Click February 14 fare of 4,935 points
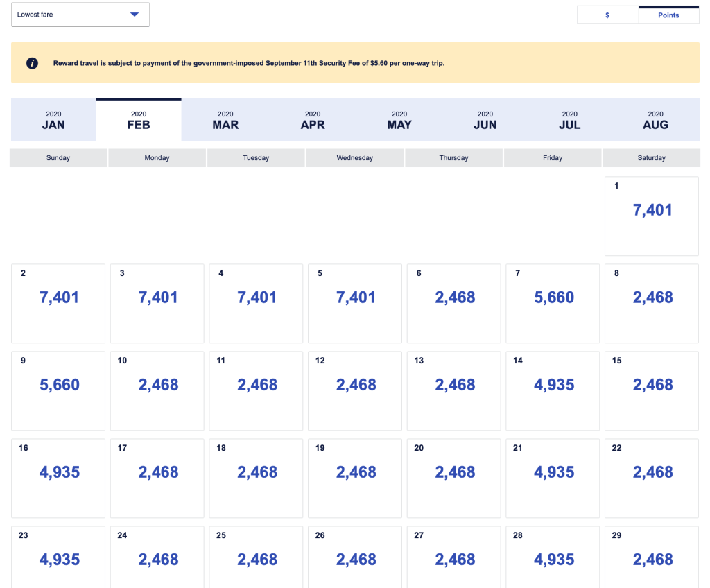 pos(553,390)
